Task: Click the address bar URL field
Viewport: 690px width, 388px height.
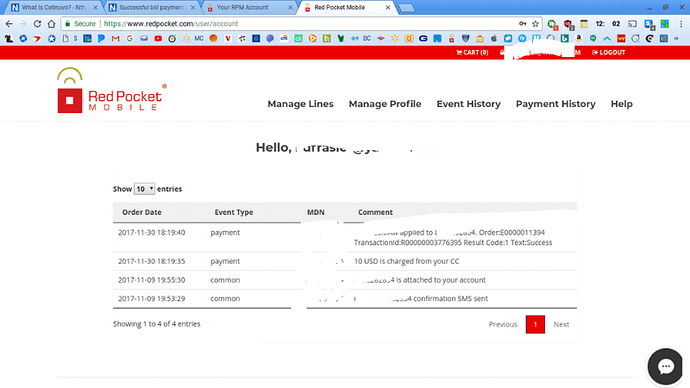Action: tap(308, 24)
